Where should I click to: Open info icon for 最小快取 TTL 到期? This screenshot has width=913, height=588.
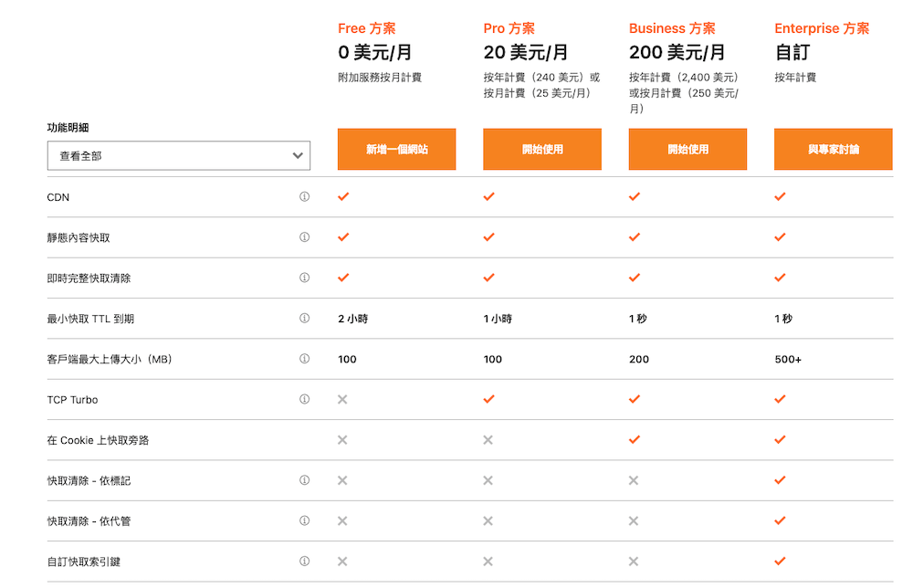coord(304,318)
